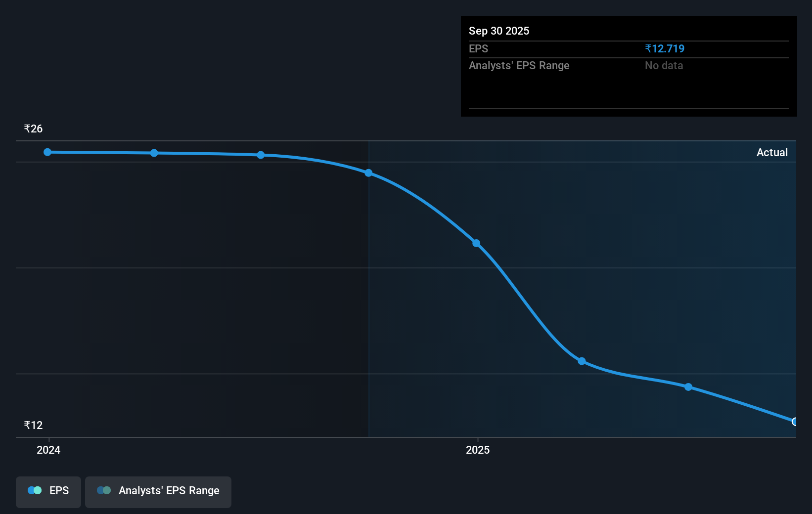Select the first EPS data point near 2024
This screenshot has height=514, width=812.
pos(47,152)
